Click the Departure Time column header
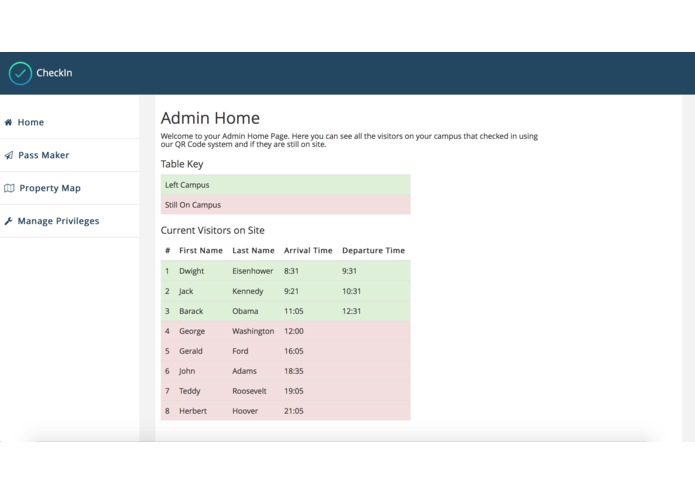695x494 pixels. tap(373, 250)
